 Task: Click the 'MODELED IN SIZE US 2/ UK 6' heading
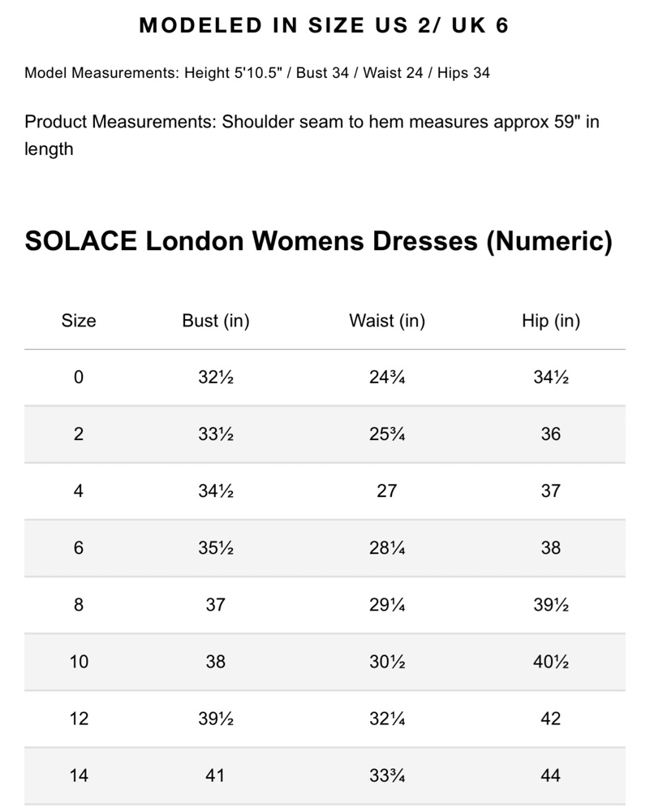point(324,25)
